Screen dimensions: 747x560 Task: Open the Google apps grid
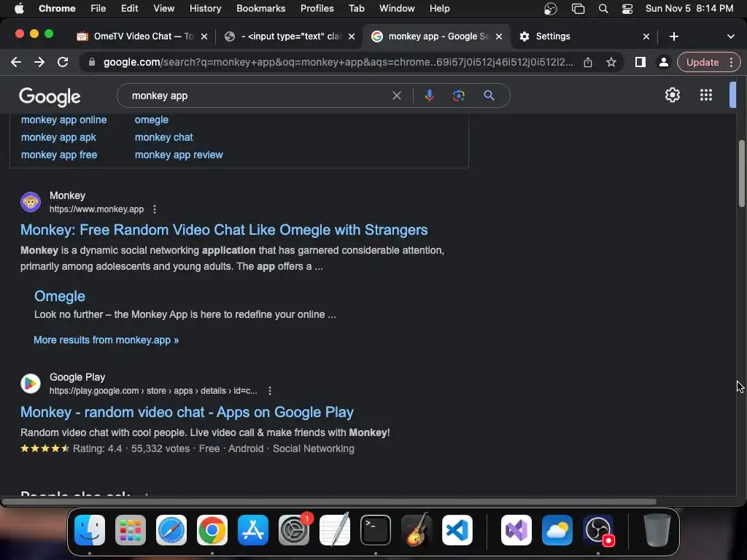pos(706,95)
